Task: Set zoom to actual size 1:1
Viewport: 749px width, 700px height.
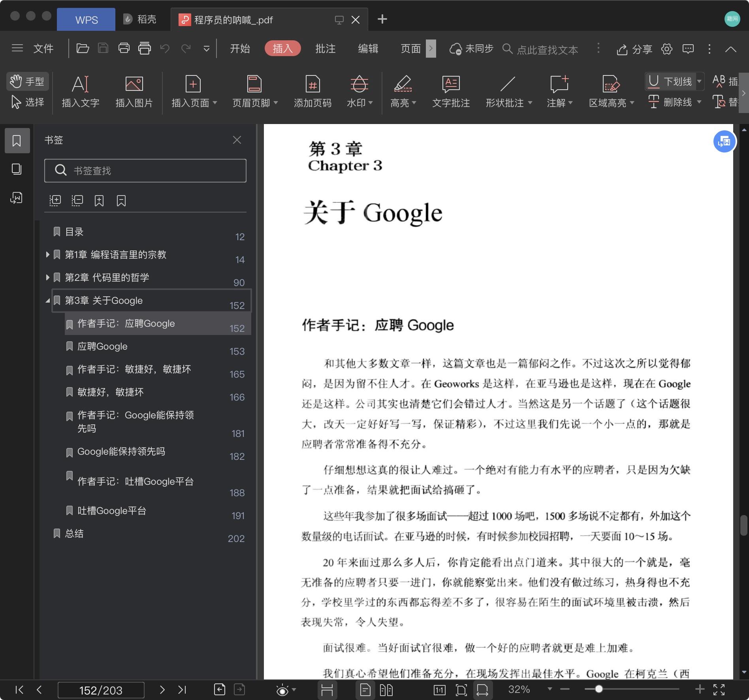Action: click(x=440, y=690)
